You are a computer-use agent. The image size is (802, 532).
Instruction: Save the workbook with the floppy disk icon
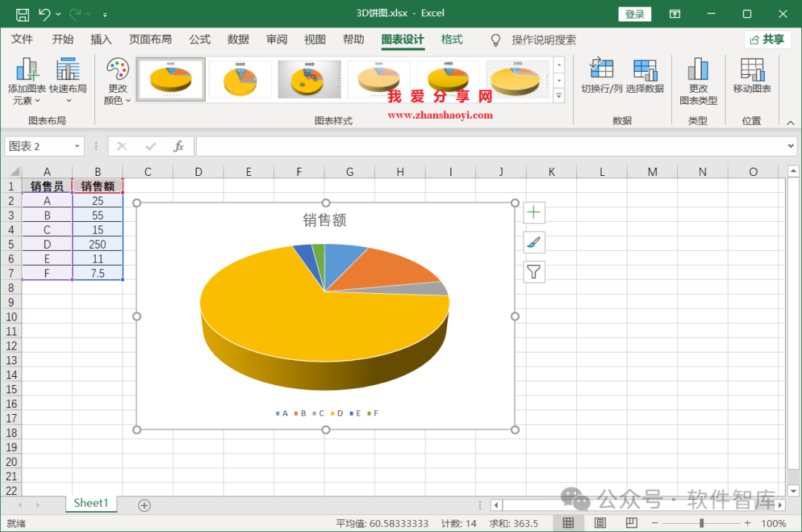[22, 14]
